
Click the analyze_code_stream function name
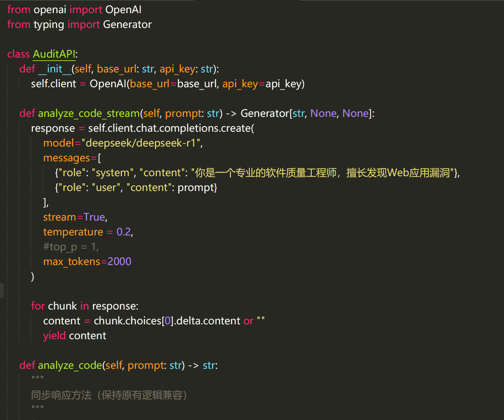point(89,114)
